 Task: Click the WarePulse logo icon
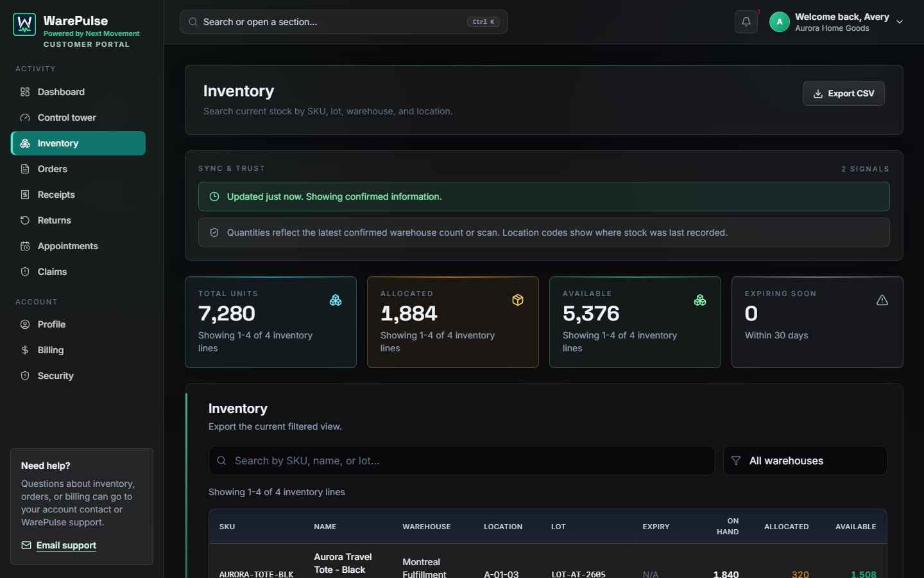pos(24,24)
